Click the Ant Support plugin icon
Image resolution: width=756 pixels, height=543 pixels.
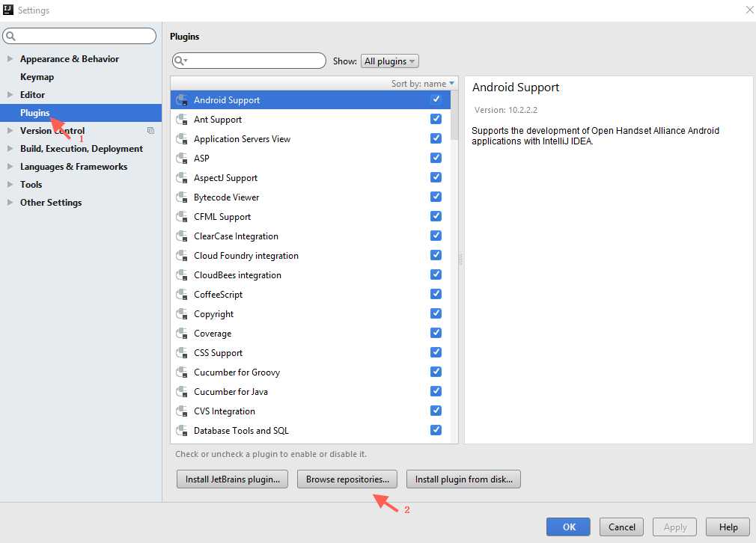click(181, 120)
